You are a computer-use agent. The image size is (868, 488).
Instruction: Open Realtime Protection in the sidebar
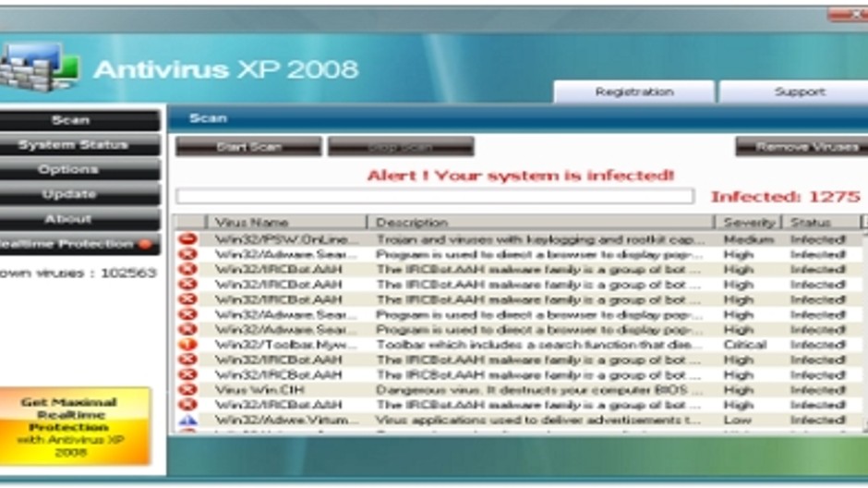[x=80, y=244]
